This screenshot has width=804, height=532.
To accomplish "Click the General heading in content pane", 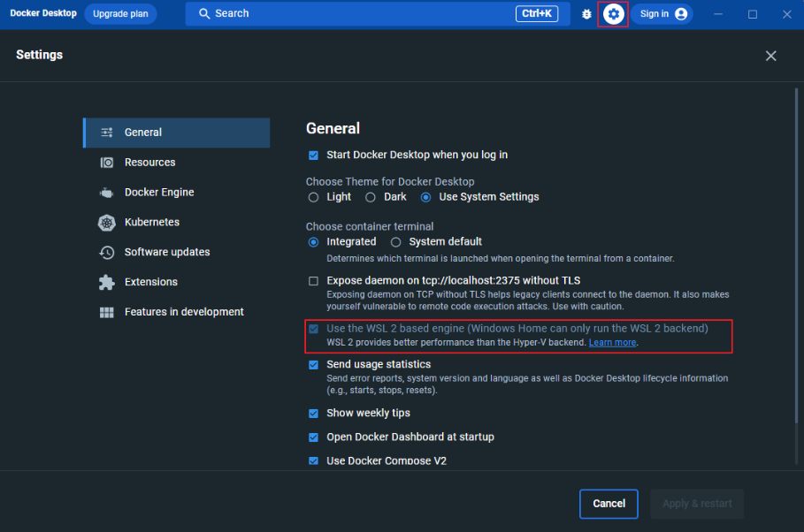I will coord(333,128).
